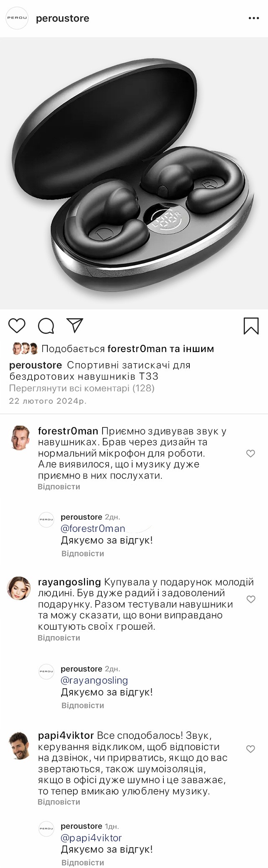
Task: Like the post with the heart icon
Action: 17,326
